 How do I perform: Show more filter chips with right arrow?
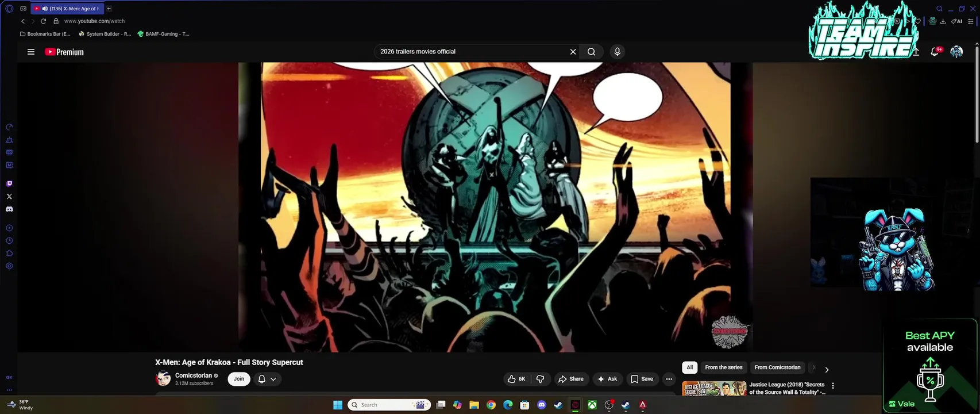pyautogui.click(x=827, y=370)
